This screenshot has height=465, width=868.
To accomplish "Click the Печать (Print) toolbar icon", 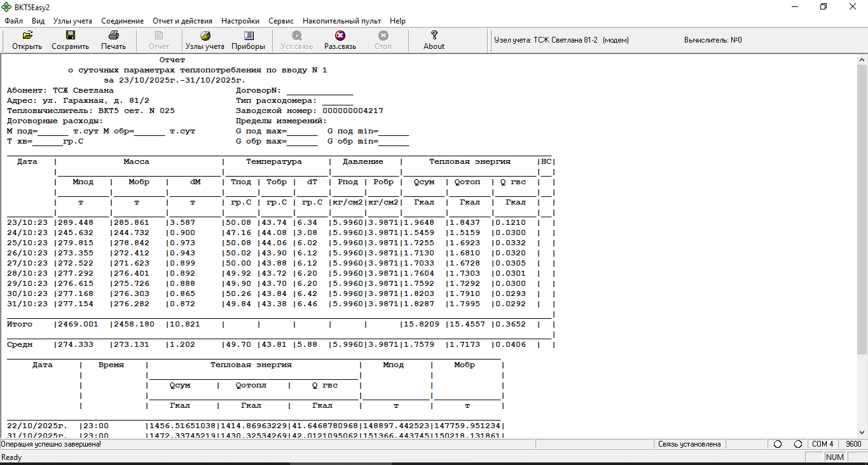I will pyautogui.click(x=113, y=40).
